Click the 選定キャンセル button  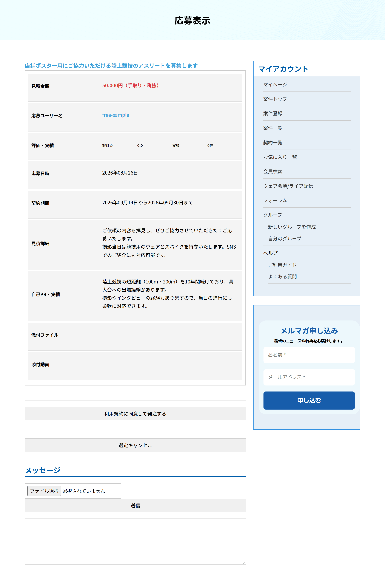pyautogui.click(x=135, y=445)
